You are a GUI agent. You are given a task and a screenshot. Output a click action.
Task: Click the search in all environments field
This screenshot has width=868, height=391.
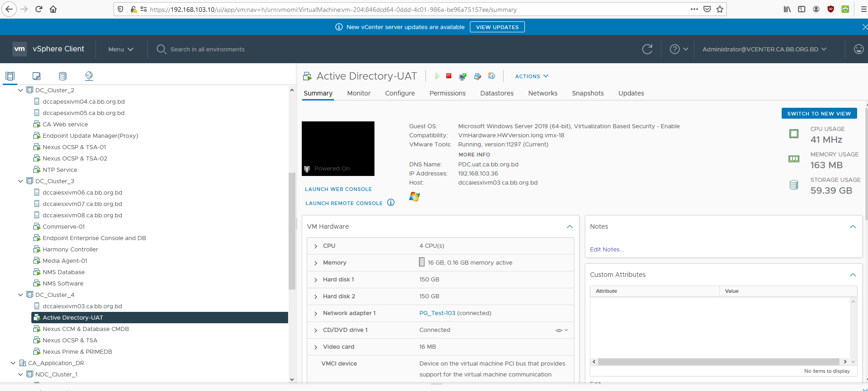207,49
